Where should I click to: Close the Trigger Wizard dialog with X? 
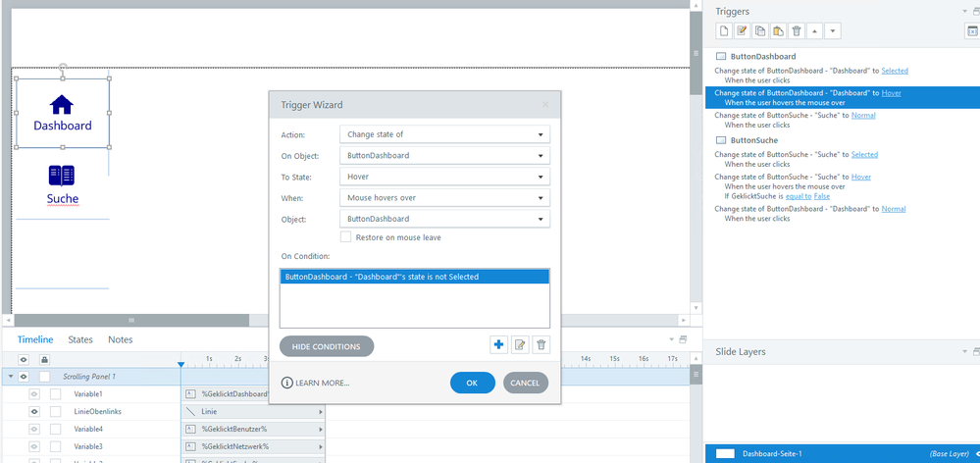pos(545,105)
